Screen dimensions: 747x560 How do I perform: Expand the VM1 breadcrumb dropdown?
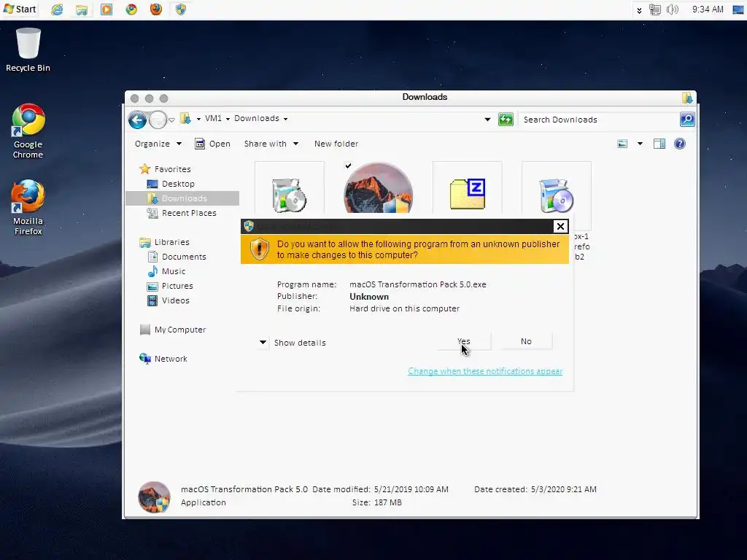pyautogui.click(x=228, y=119)
